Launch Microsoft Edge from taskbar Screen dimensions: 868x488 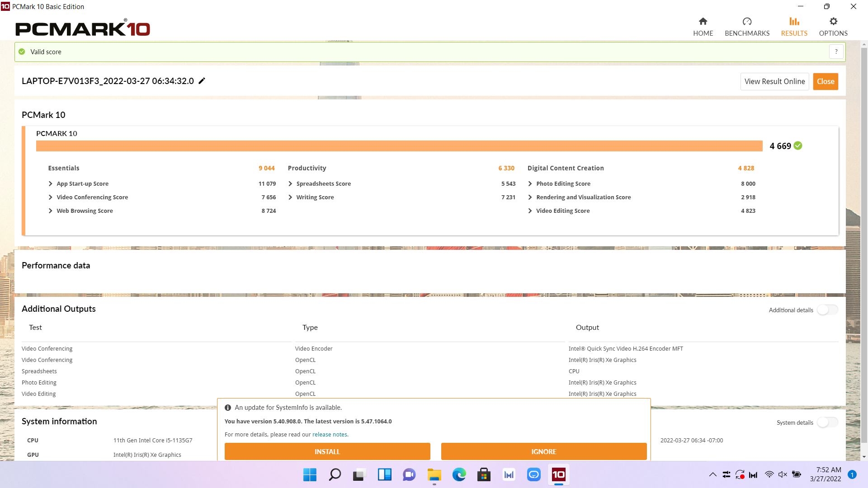(459, 474)
